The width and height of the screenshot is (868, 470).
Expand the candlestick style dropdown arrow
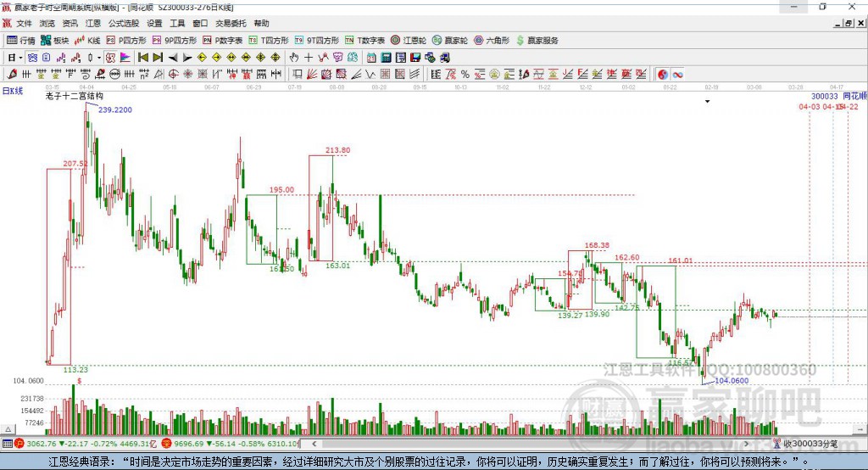[x=99, y=58]
